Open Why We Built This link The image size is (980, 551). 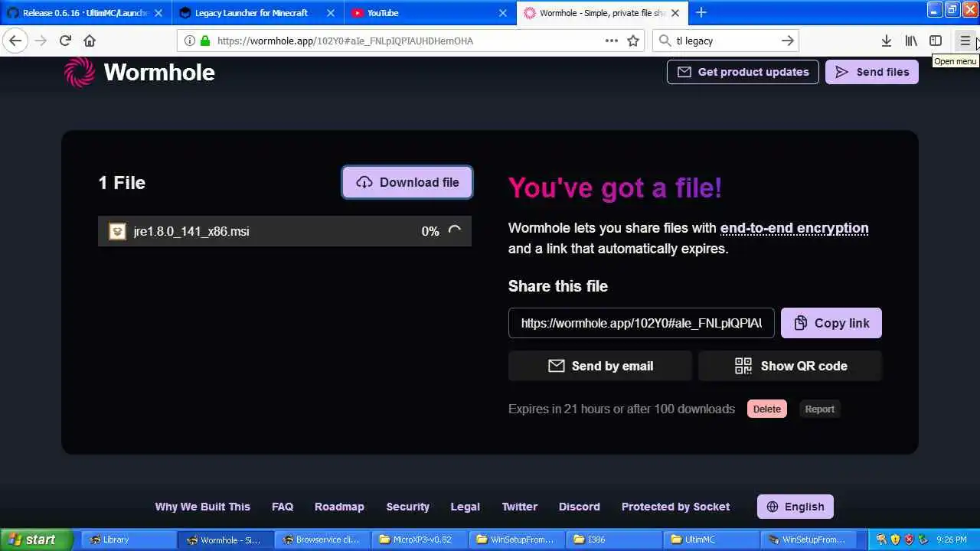(x=202, y=507)
